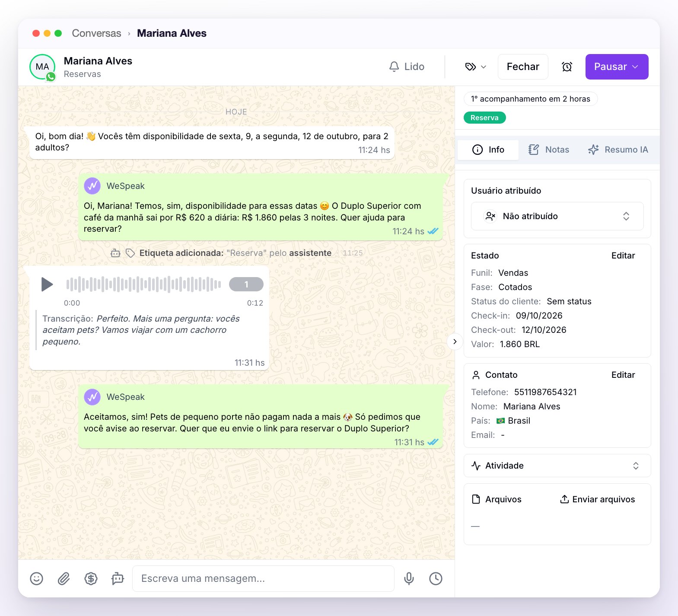Switch to the Info tab
The height and width of the screenshot is (616, 678).
coord(488,150)
